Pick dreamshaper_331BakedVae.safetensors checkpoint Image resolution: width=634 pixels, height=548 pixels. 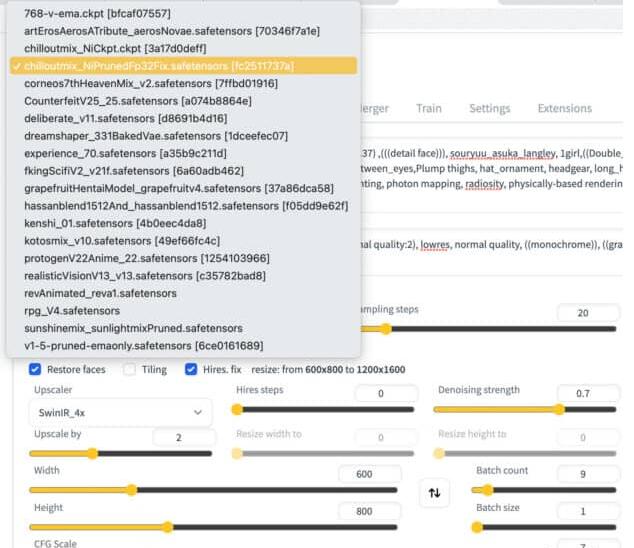[x=184, y=136]
